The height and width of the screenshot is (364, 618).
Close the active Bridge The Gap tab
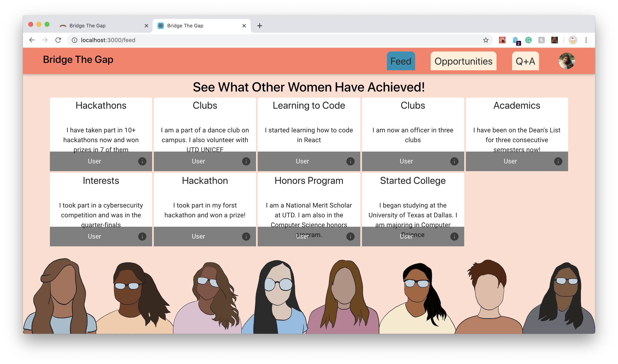244,26
